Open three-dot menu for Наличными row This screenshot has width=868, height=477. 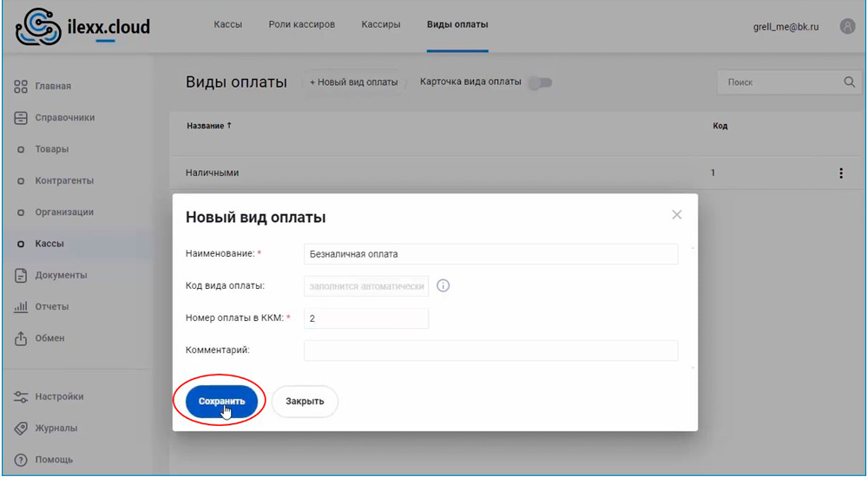[x=840, y=173]
